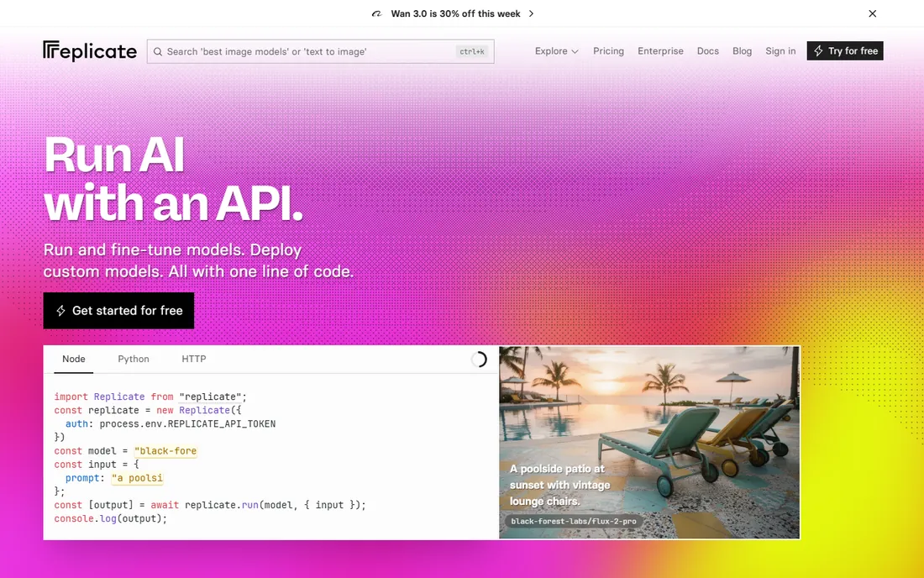Click the "black-fore" model string in code
This screenshot has width=924, height=578.
point(165,451)
